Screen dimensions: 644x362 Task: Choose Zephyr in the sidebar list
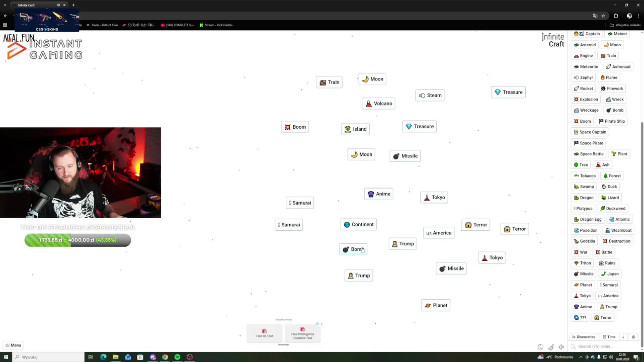point(584,77)
